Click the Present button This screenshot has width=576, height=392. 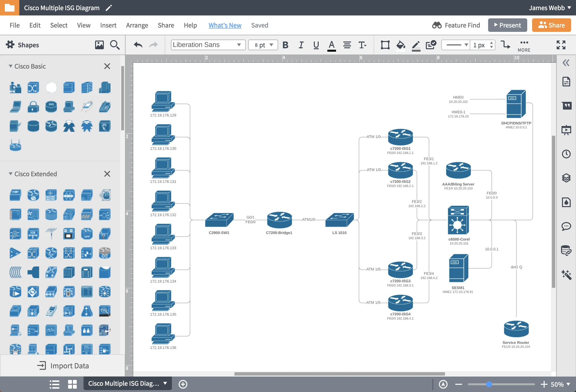click(x=507, y=25)
